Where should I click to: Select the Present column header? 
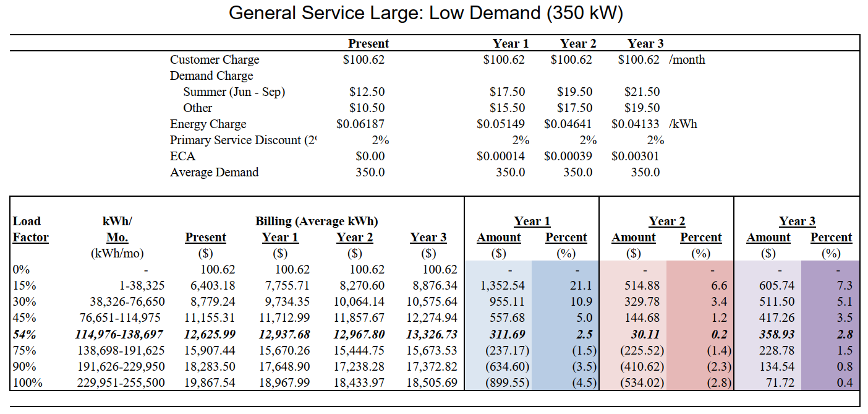coord(368,43)
